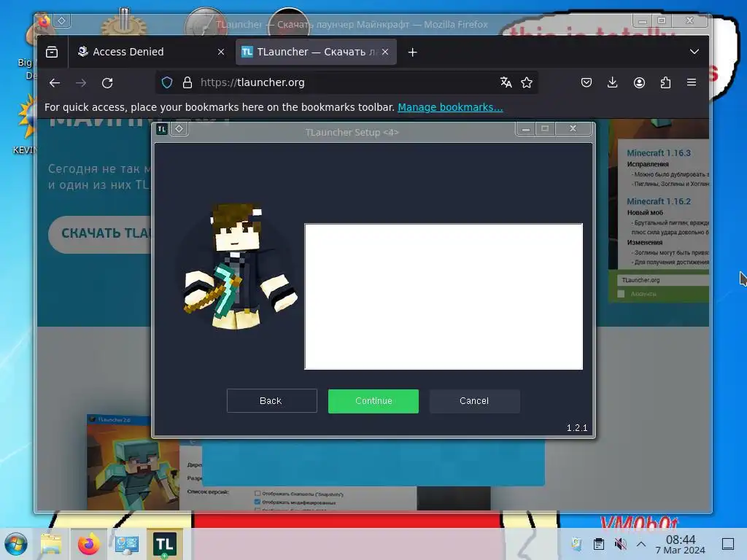Click the forward navigation arrow

pos(81,83)
